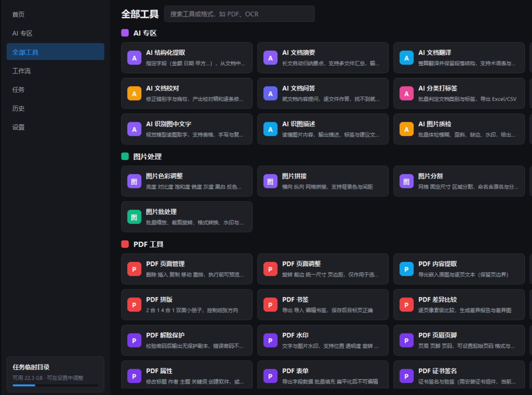The image size is (532, 395).
Task: Click the tool search input field
Action: pos(239,14)
